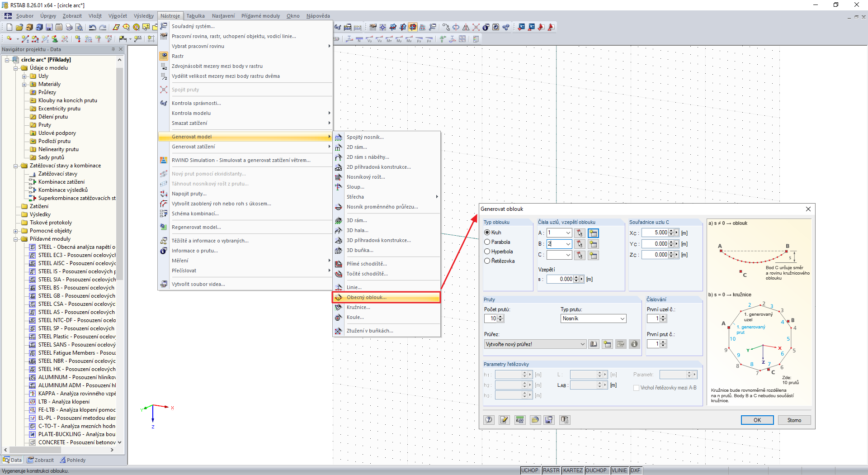Viewport: 868px width, 475px height.
Task: Open node C number dropdown
Action: point(568,255)
